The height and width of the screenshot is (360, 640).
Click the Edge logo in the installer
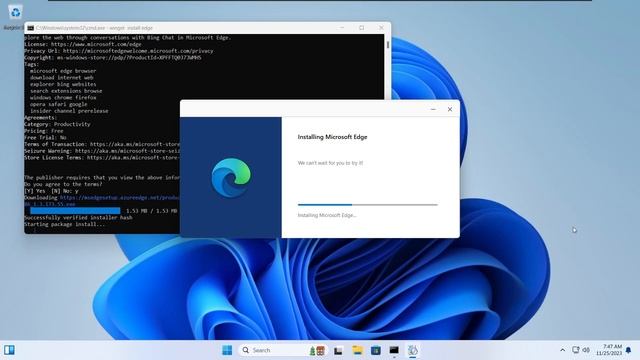point(231,178)
